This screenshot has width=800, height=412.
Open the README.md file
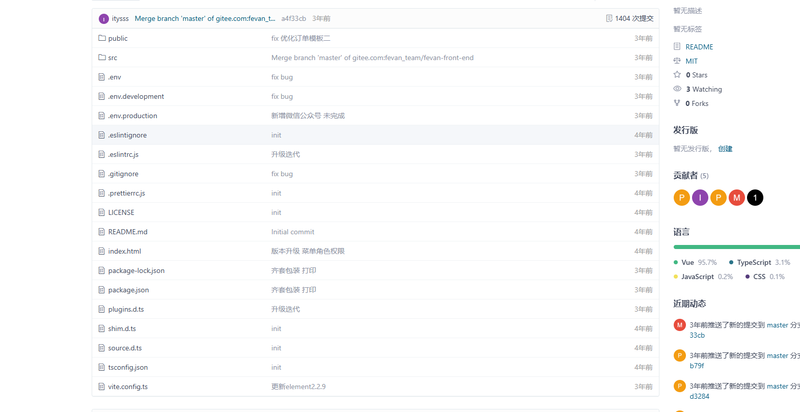pos(128,231)
